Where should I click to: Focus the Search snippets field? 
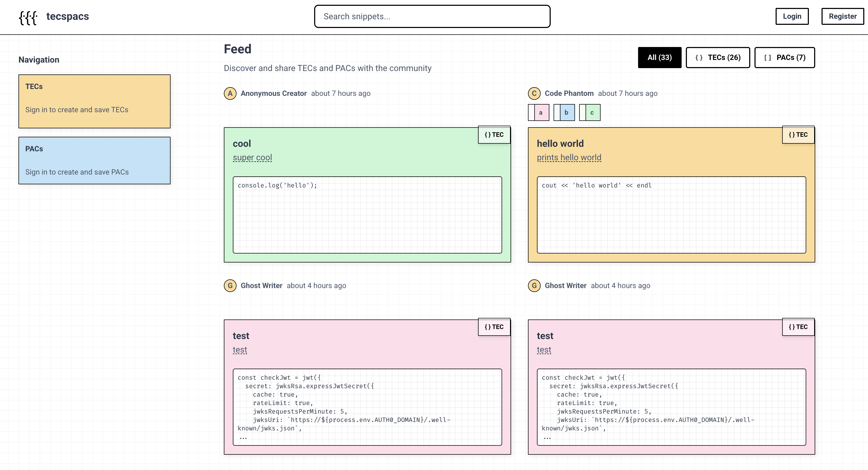pyautogui.click(x=432, y=17)
